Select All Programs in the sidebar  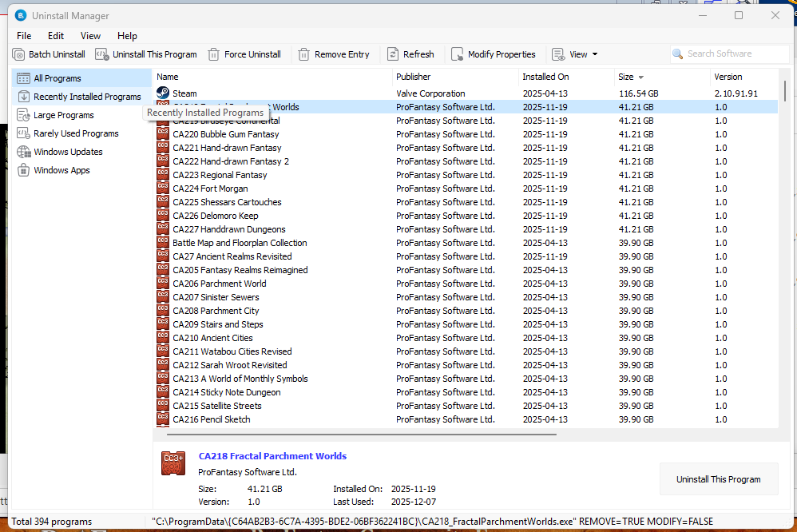click(x=57, y=78)
